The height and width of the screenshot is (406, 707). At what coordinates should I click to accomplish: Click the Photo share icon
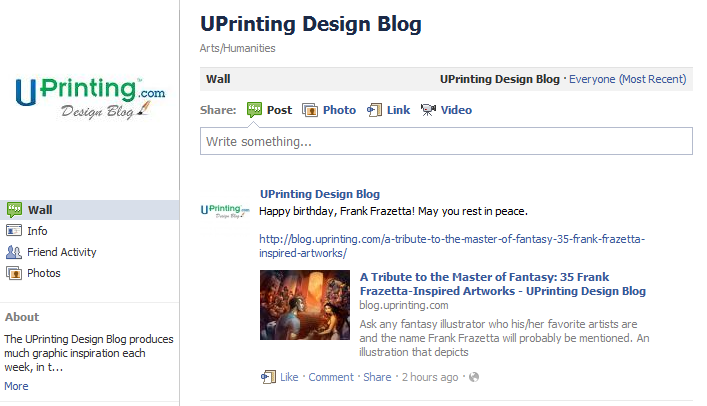click(310, 110)
